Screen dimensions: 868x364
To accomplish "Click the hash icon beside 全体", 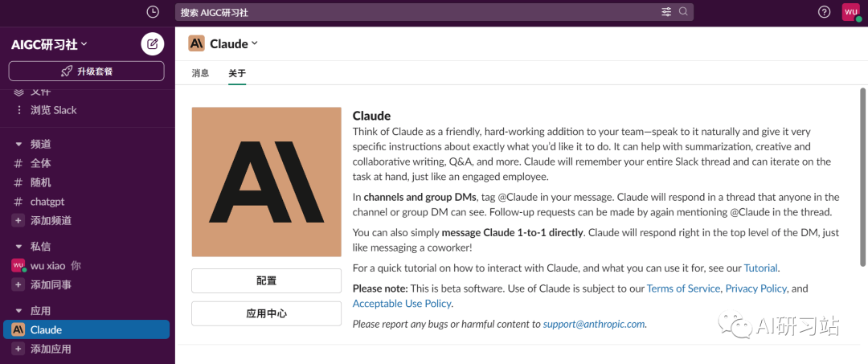I will click(18, 163).
